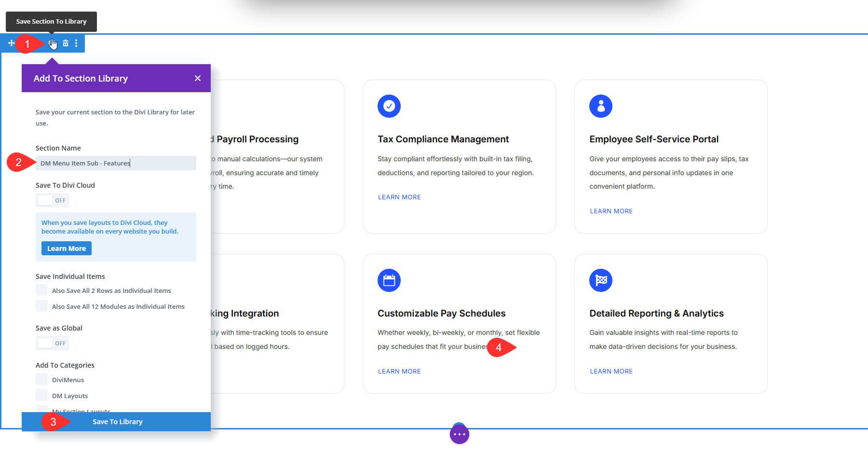Click the Tax Compliance Management checkmark icon
Screen dimensions: 868x456
point(389,106)
